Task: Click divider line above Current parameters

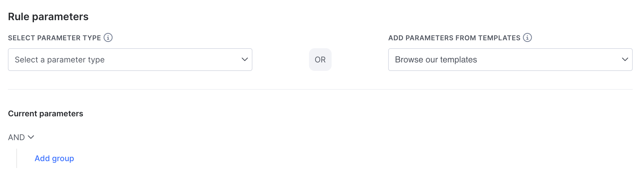Action: pos(320,89)
